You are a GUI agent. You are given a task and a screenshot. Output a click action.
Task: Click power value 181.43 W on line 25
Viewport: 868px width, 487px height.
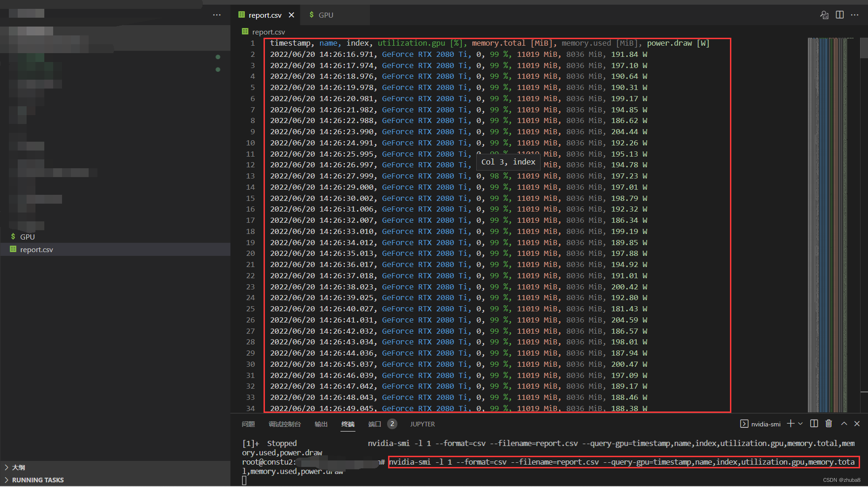point(629,309)
